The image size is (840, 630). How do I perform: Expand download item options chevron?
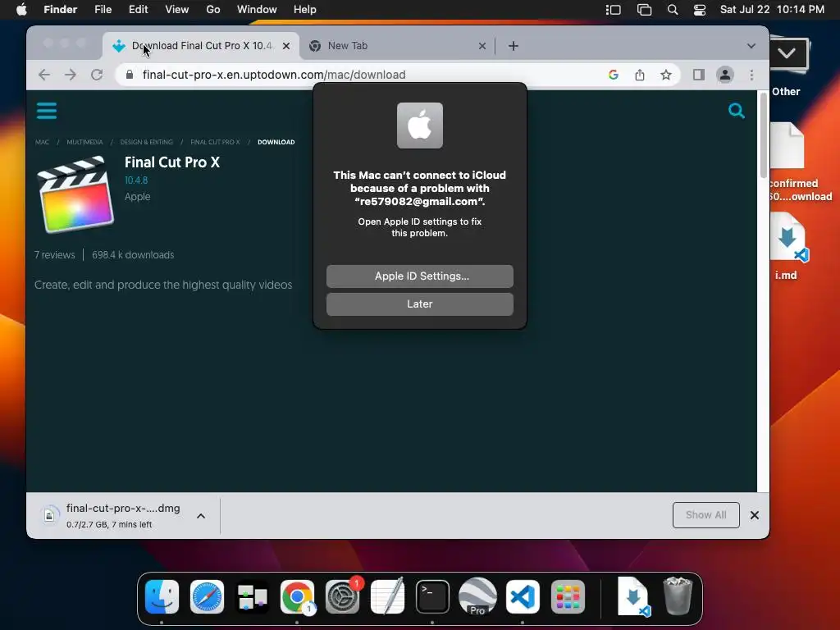(201, 516)
